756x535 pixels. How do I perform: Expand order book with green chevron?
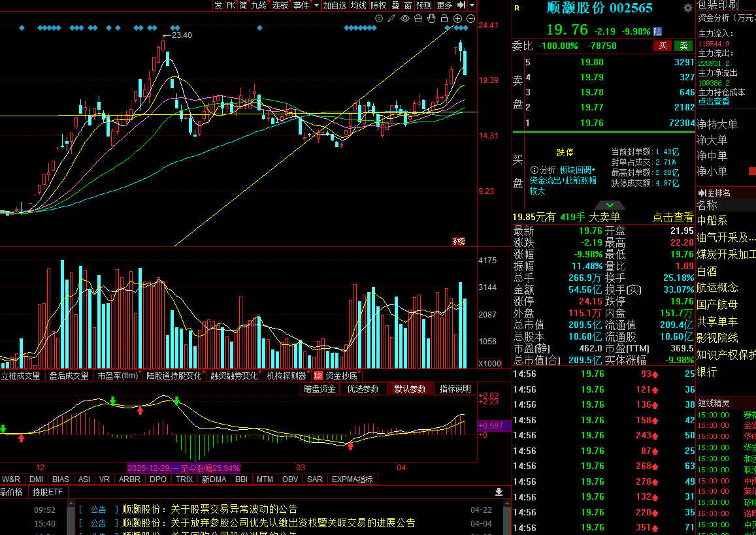click(x=610, y=205)
